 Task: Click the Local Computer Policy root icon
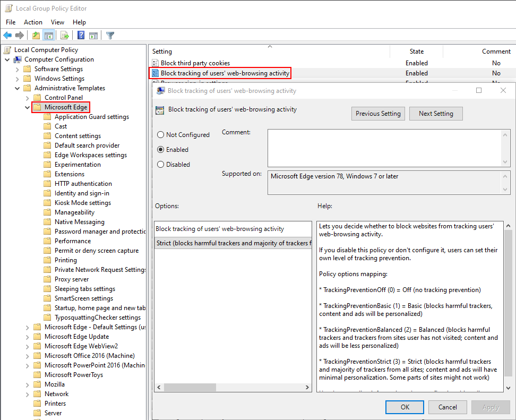(x=7, y=50)
